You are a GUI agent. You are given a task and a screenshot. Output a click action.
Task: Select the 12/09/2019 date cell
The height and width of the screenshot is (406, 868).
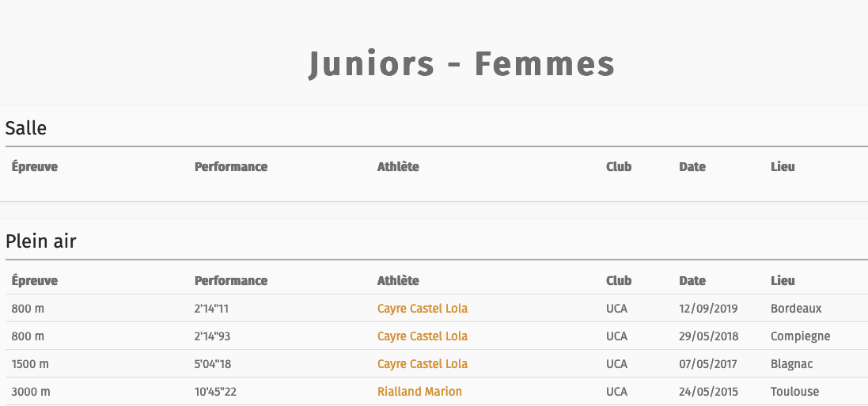point(709,309)
